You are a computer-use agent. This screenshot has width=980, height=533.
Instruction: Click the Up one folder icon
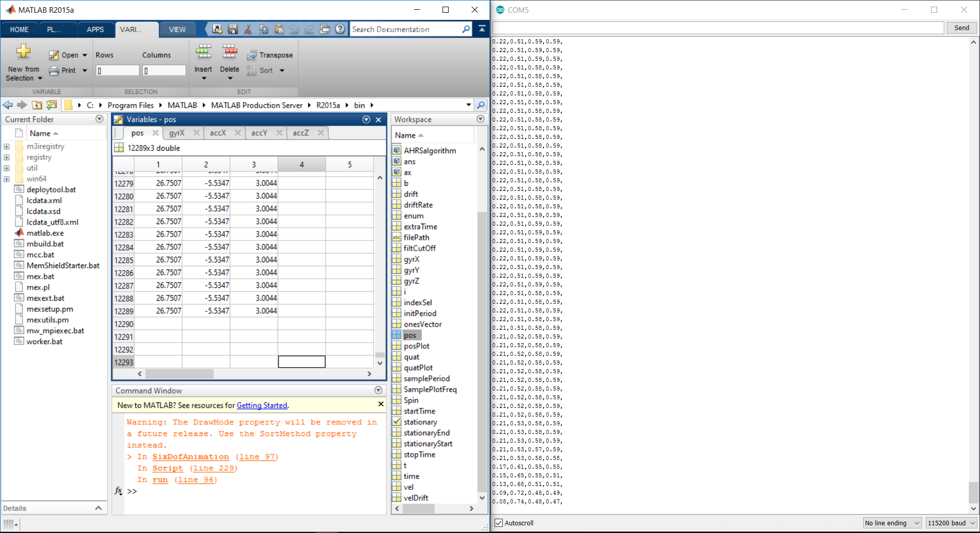click(37, 105)
